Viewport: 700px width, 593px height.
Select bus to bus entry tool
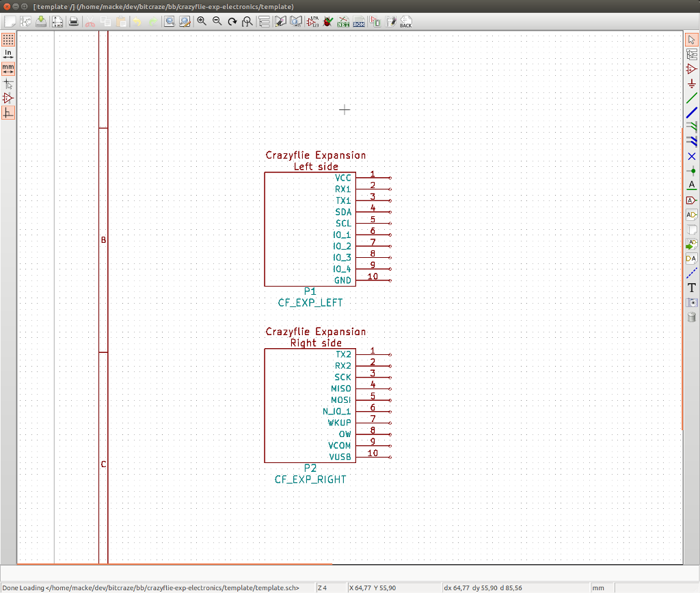tap(692, 142)
